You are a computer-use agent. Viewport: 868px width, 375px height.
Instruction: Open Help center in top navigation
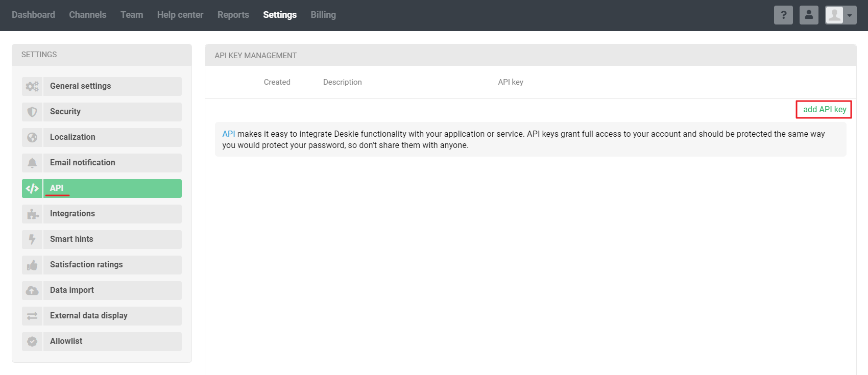click(180, 15)
